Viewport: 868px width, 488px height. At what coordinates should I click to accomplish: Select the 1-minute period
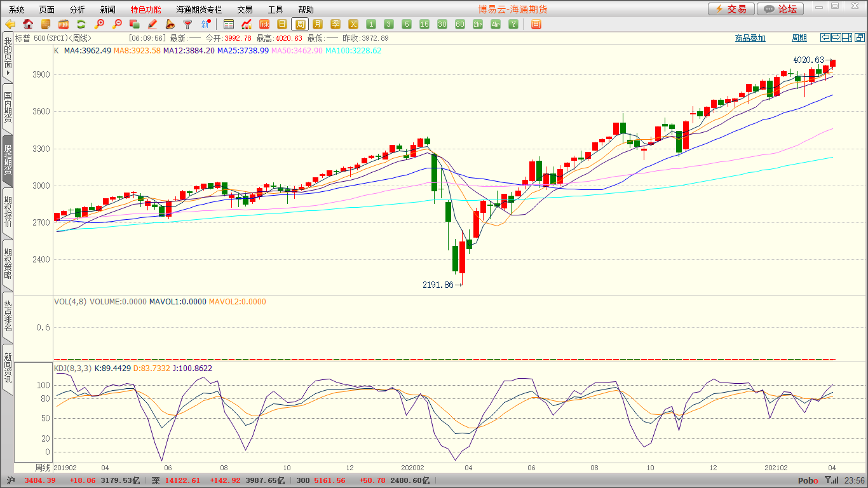pos(371,24)
